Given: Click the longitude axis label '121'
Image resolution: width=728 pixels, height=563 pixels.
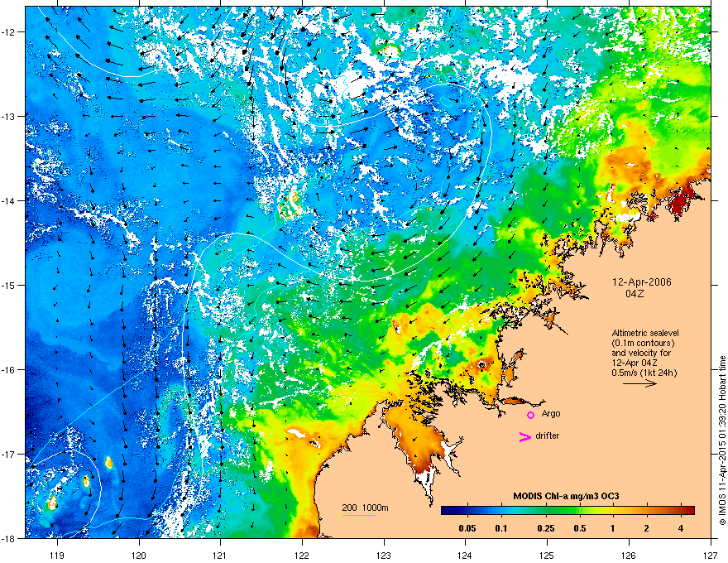Looking at the screenshot, I should pyautogui.click(x=220, y=555).
